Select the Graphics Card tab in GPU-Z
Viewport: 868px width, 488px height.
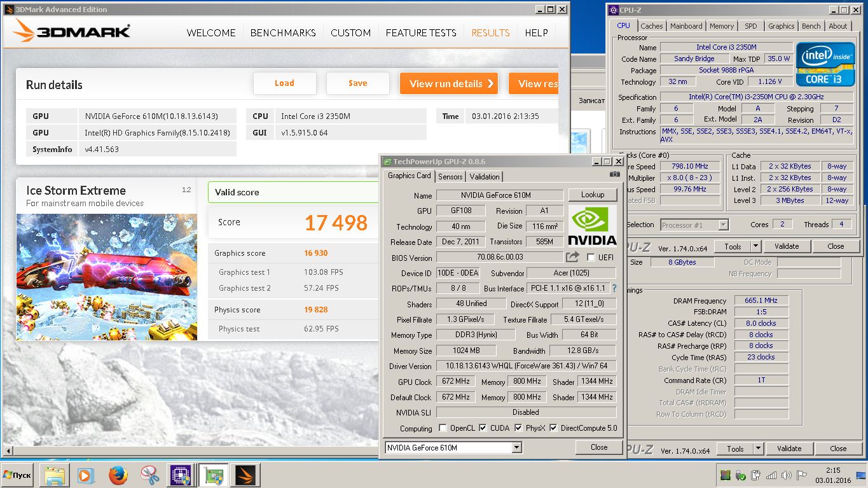click(x=410, y=175)
